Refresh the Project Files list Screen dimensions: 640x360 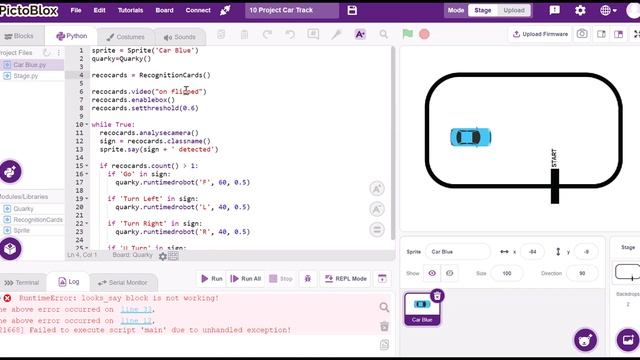pyautogui.click(x=47, y=53)
